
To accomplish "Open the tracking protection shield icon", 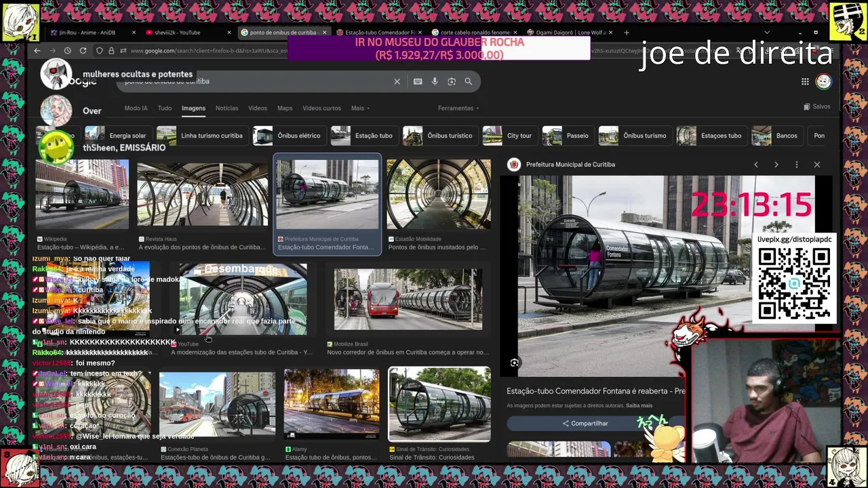I will pos(100,51).
